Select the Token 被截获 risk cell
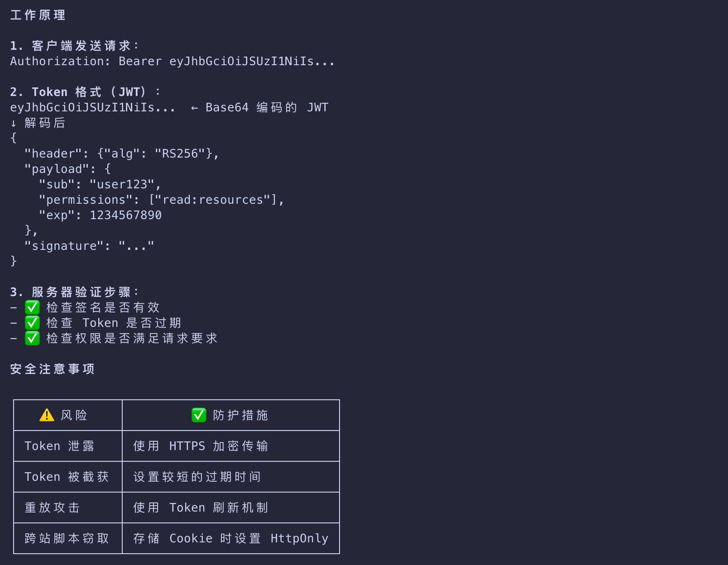The height and width of the screenshot is (565, 728). click(67, 477)
